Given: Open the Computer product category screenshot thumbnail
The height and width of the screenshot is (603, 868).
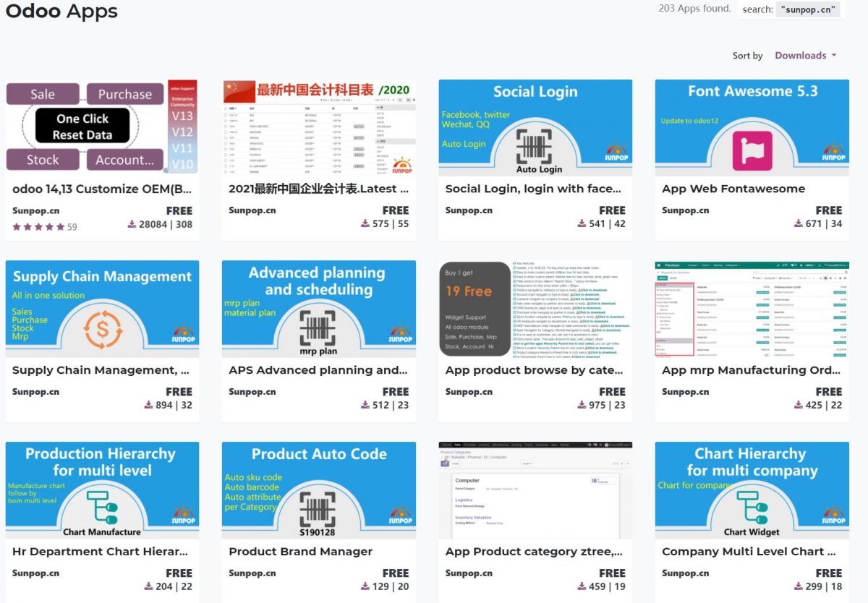Looking at the screenshot, I should click(x=535, y=490).
